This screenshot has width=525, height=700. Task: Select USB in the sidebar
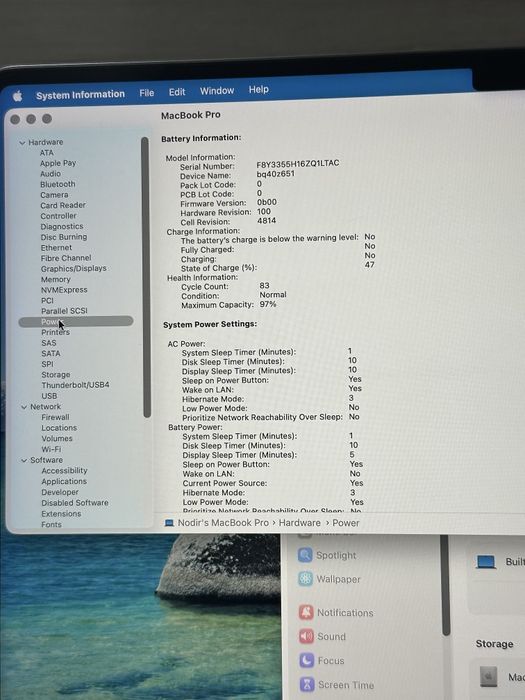[49, 396]
